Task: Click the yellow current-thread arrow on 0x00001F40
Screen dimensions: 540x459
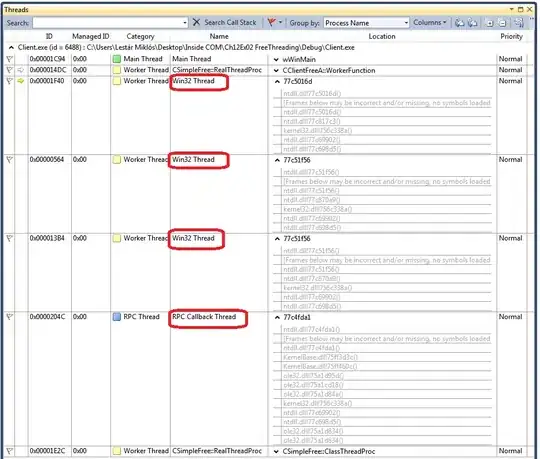Action: click(21, 81)
